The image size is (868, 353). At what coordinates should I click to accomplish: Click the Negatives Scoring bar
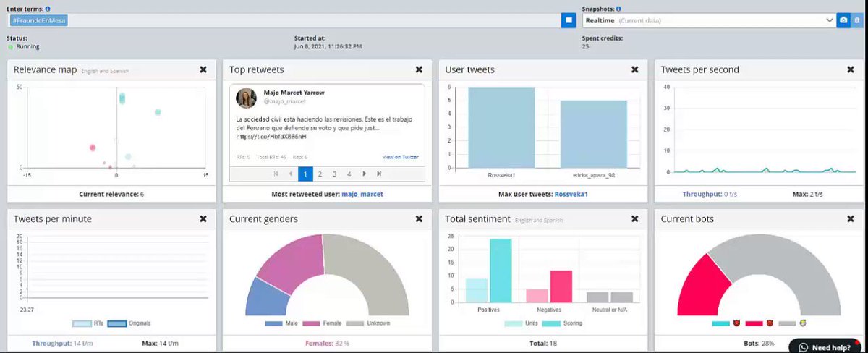pos(561,286)
